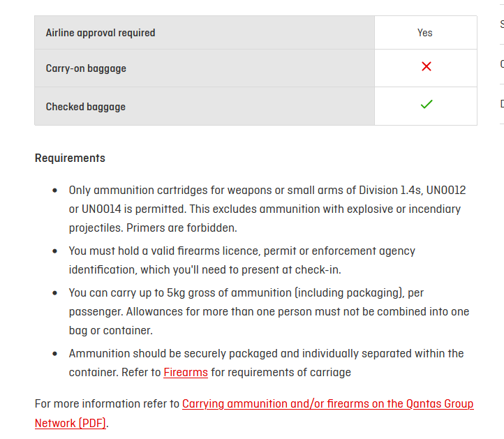The width and height of the screenshot is (504, 439).
Task: Click the Yes value for airline approval
Action: tap(425, 33)
